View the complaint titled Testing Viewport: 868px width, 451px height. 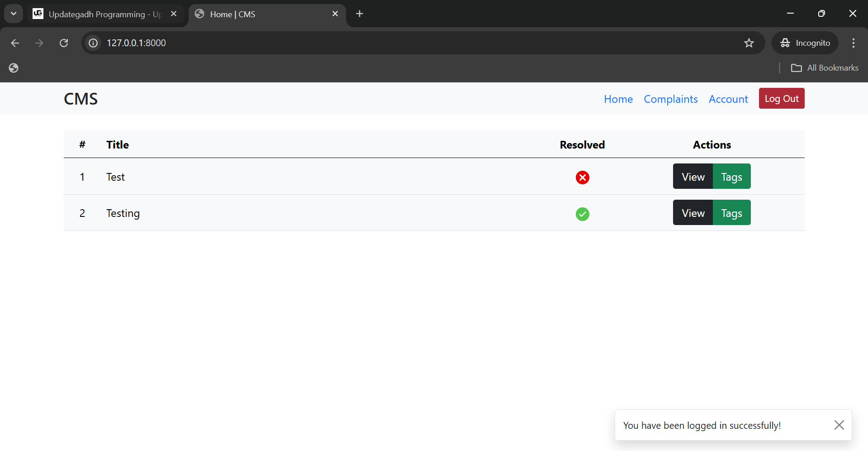[x=693, y=212]
